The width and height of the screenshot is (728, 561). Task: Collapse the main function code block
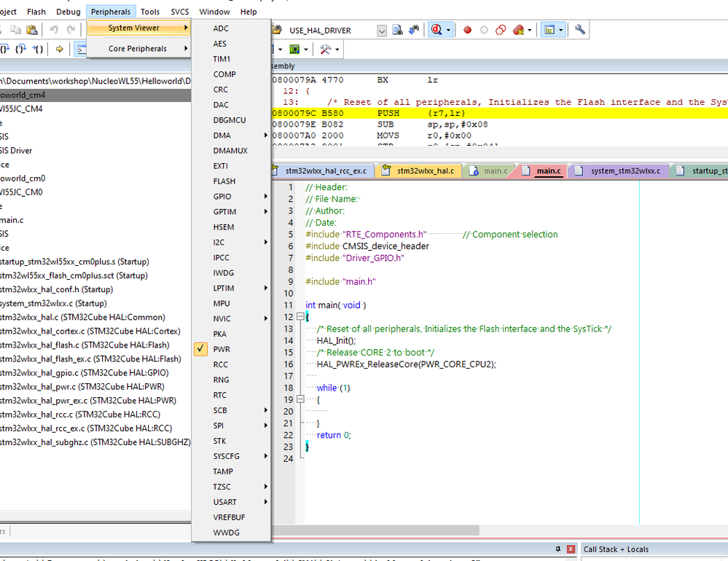[299, 317]
